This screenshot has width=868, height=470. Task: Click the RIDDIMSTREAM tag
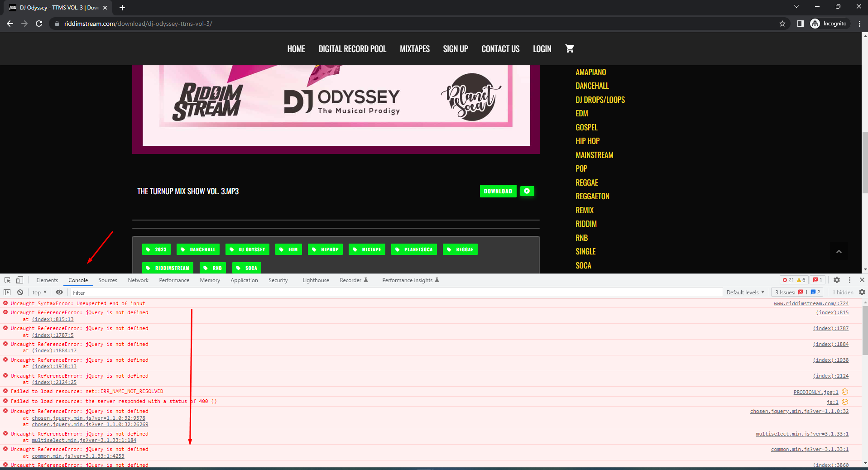point(168,268)
